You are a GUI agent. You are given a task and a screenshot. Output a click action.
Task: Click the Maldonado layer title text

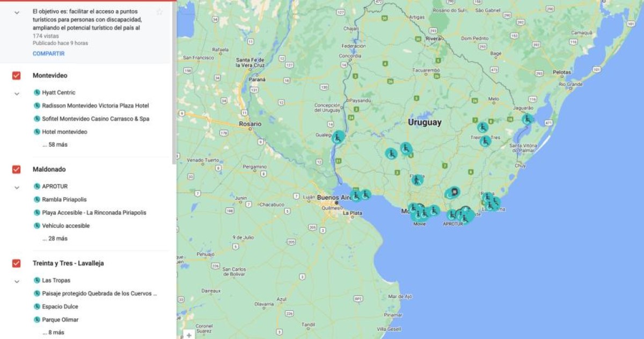[x=49, y=169]
